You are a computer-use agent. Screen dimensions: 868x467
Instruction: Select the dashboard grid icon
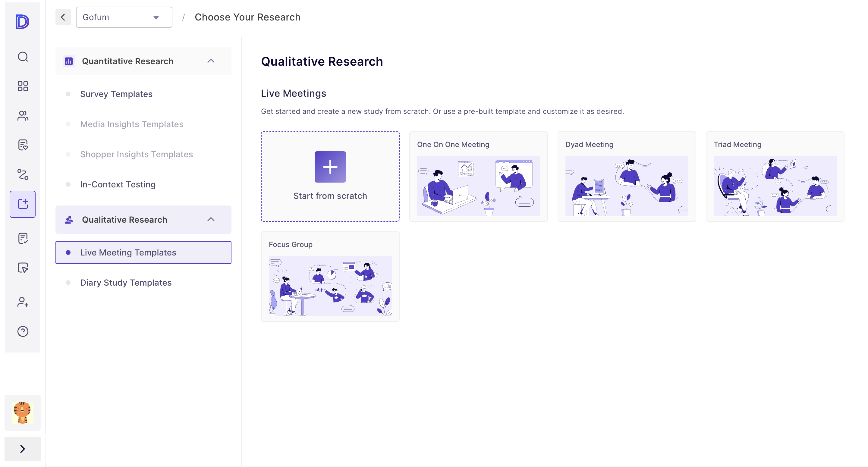(x=23, y=86)
